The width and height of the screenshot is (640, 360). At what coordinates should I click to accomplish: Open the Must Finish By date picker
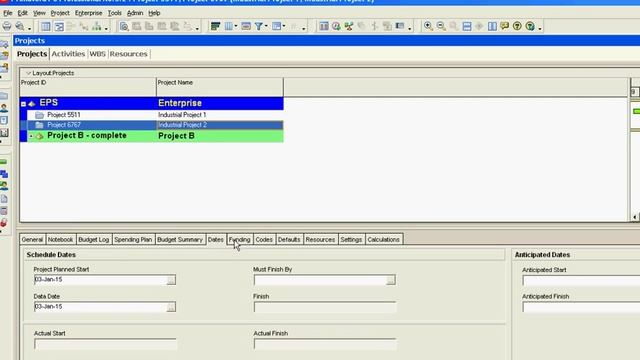pos(391,280)
